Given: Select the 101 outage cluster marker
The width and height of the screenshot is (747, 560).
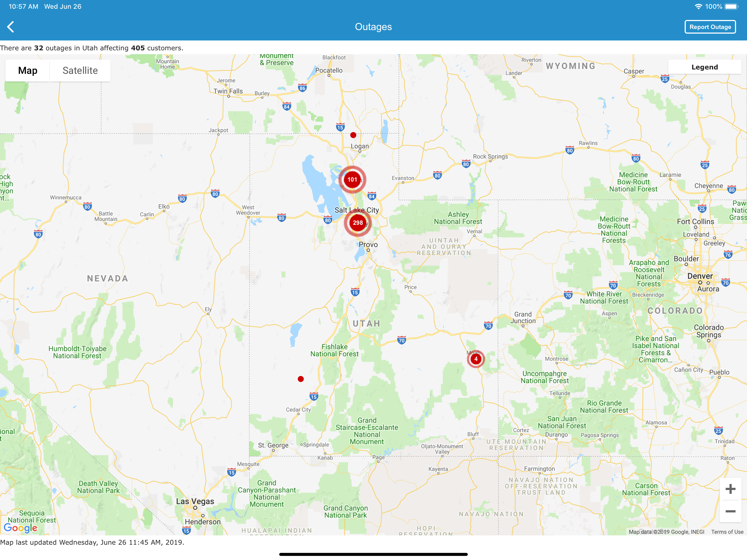Looking at the screenshot, I should coord(352,179).
